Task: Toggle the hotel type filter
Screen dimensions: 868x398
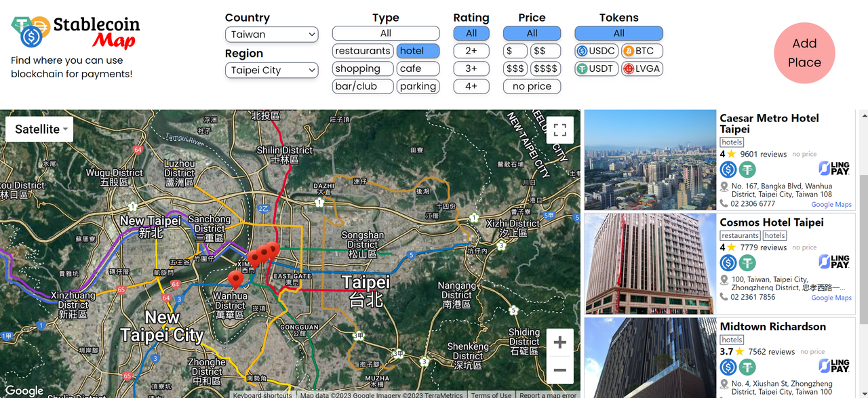Action: click(418, 51)
